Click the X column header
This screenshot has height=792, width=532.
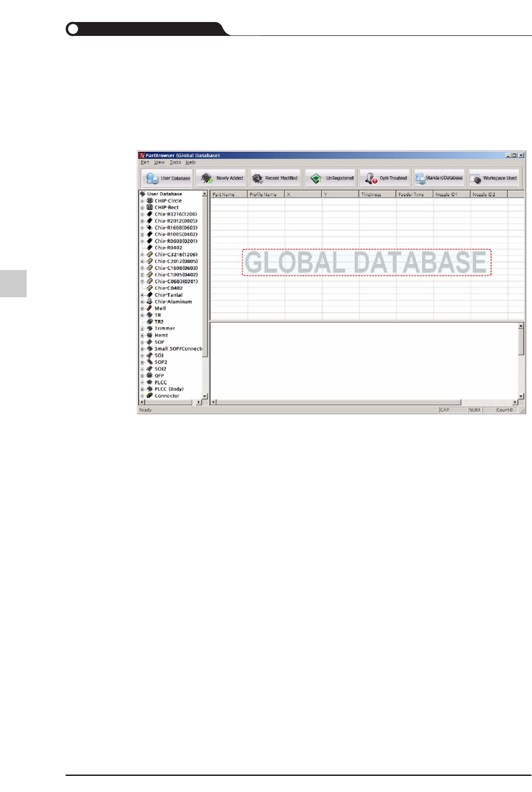[x=303, y=195]
